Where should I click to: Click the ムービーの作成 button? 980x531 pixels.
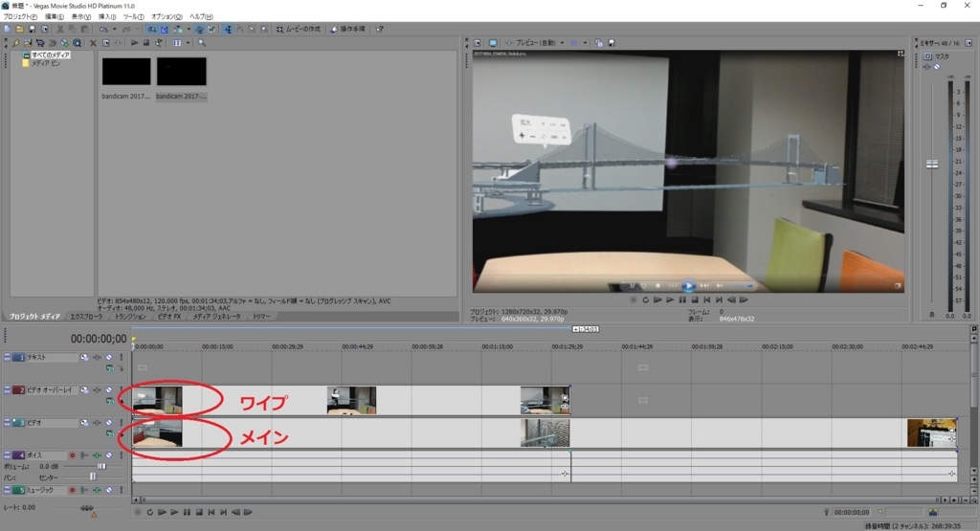pos(299,30)
